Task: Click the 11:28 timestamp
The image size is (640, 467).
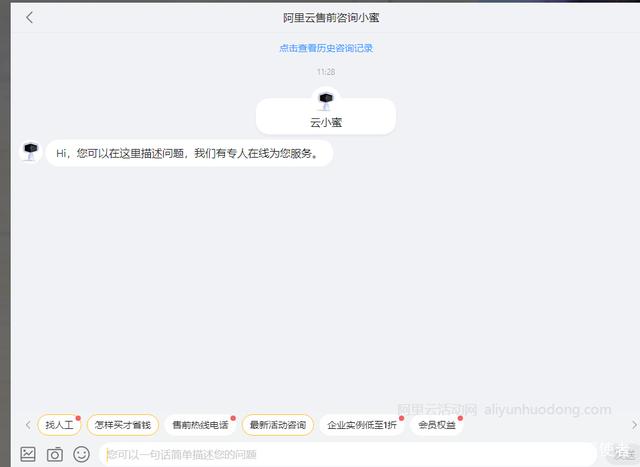Action: (x=326, y=72)
